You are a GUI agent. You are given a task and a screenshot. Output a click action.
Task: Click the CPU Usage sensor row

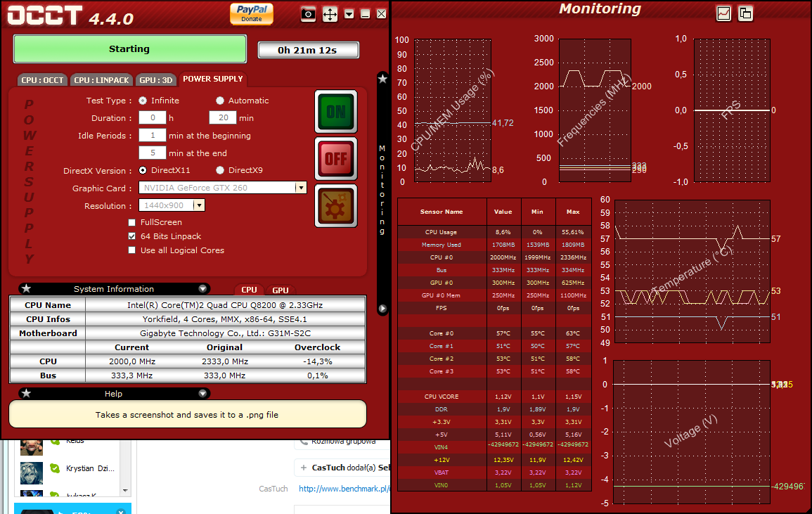click(494, 232)
